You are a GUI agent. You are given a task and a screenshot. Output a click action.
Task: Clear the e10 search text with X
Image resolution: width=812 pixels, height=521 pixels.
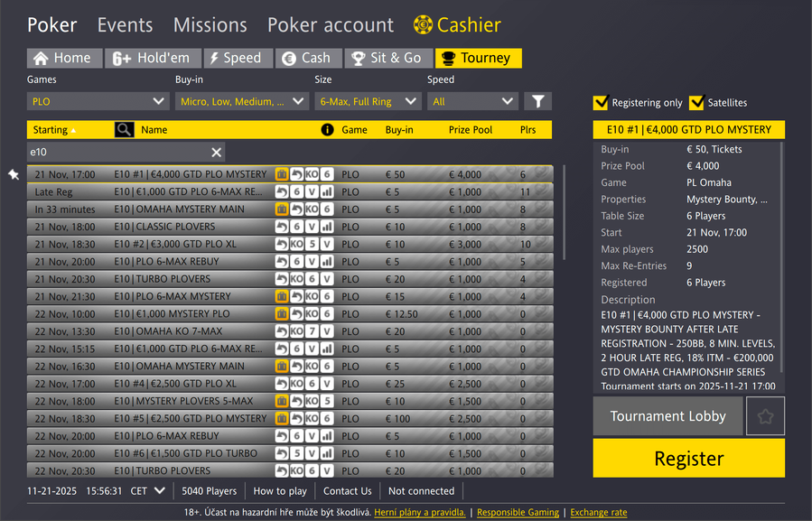pyautogui.click(x=216, y=153)
